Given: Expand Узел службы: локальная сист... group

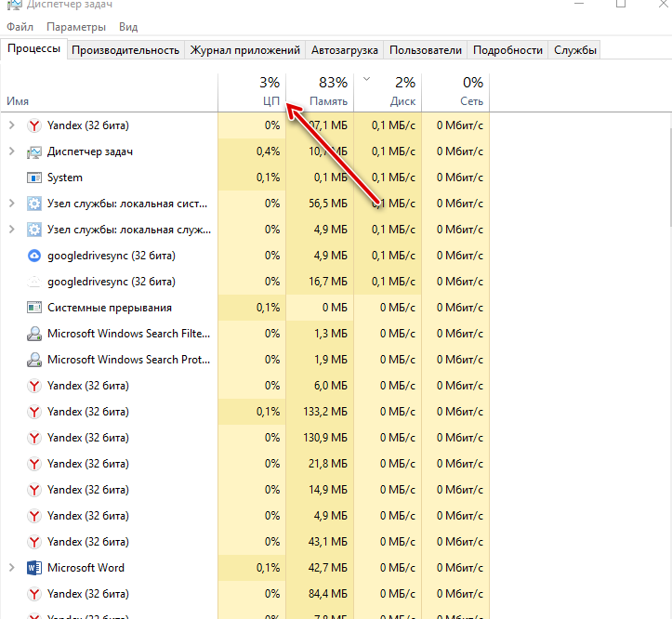Looking at the screenshot, I should [12, 204].
